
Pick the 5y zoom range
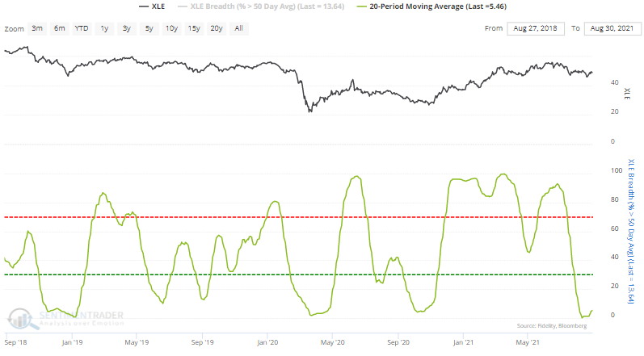coord(149,28)
